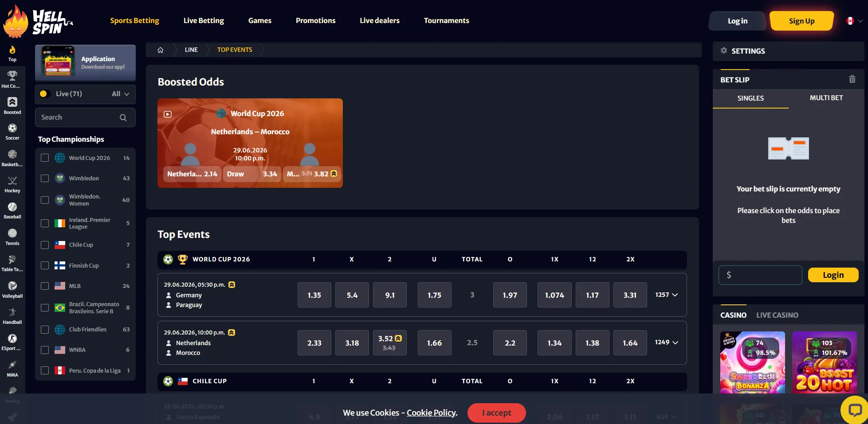The height and width of the screenshot is (424, 868).
Task: Open the language flag dropdown
Action: [x=854, y=21]
